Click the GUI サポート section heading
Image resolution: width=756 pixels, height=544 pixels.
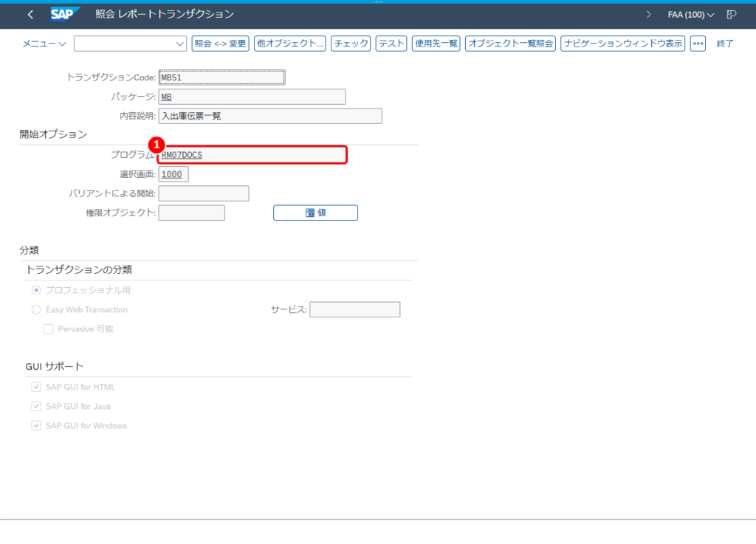coord(55,366)
